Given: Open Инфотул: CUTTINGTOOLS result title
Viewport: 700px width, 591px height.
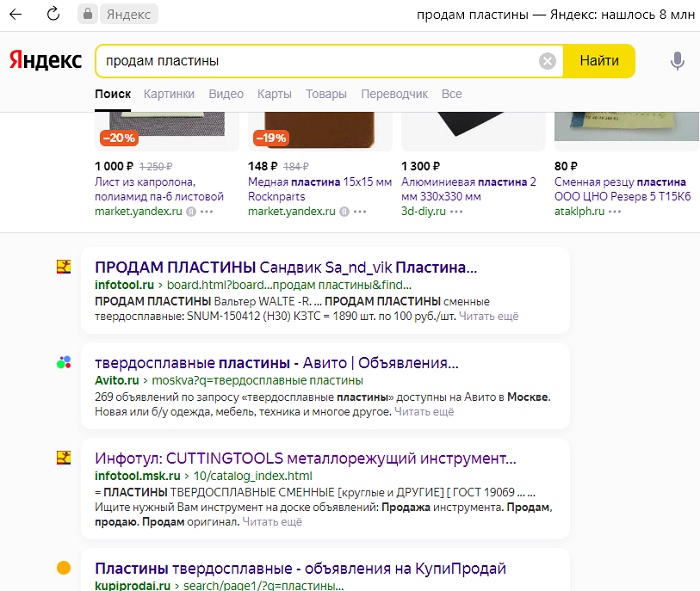Looking at the screenshot, I should (305, 458).
